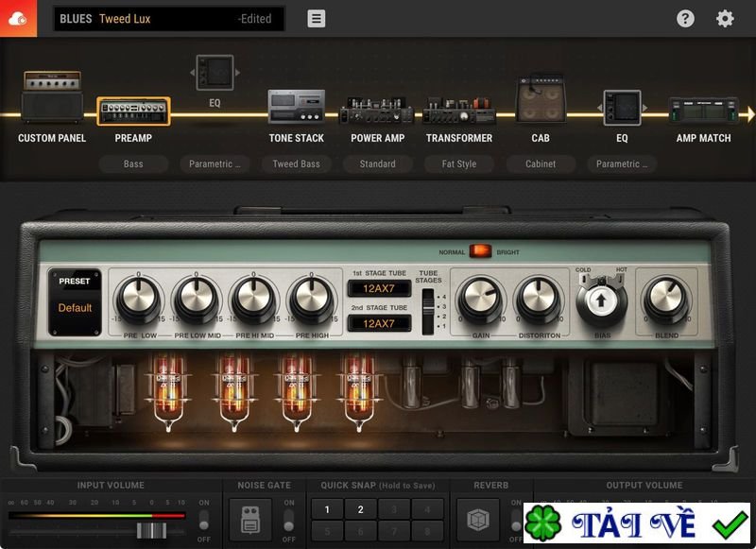This screenshot has height=549, width=756.
Task: Open the Custom Panel amp icon
Action: click(x=52, y=97)
